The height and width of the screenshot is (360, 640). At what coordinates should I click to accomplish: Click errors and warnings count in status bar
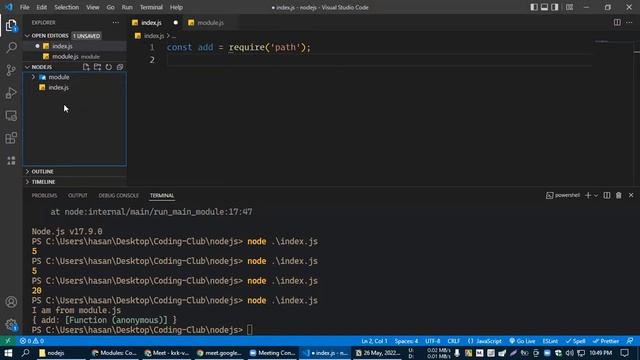32,341
